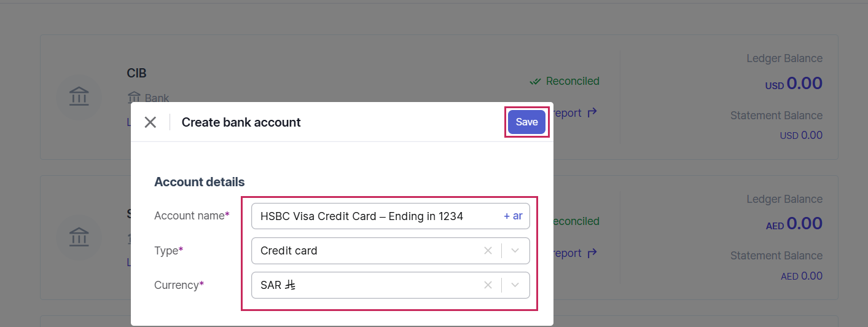The width and height of the screenshot is (868, 327).
Task: Clear the SAR currency selection
Action: [488, 285]
